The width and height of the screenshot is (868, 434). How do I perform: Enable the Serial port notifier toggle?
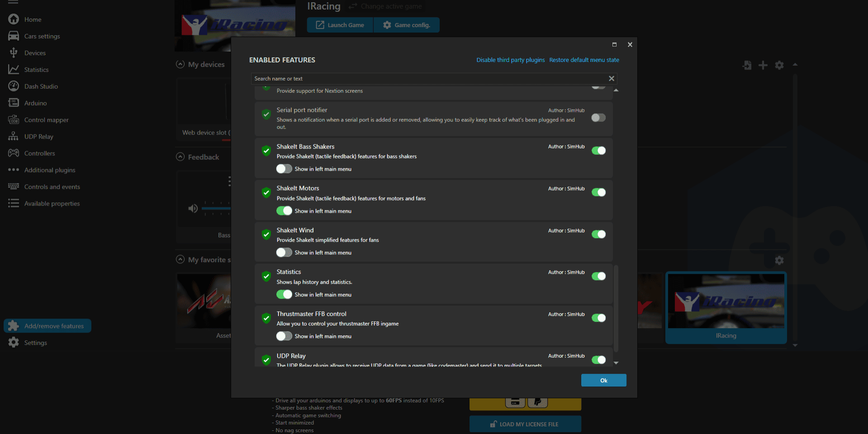[598, 118]
